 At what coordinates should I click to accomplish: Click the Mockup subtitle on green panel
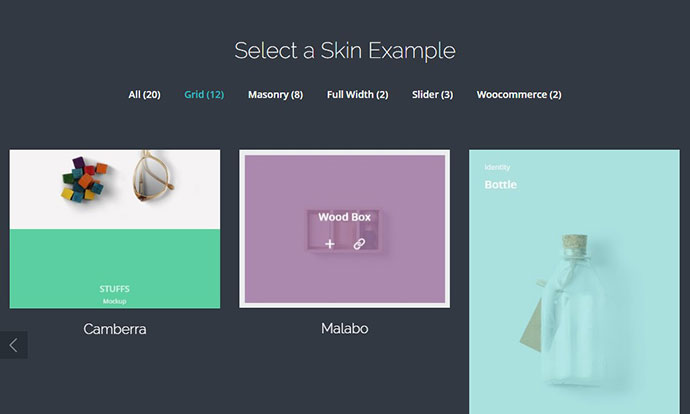point(114,301)
